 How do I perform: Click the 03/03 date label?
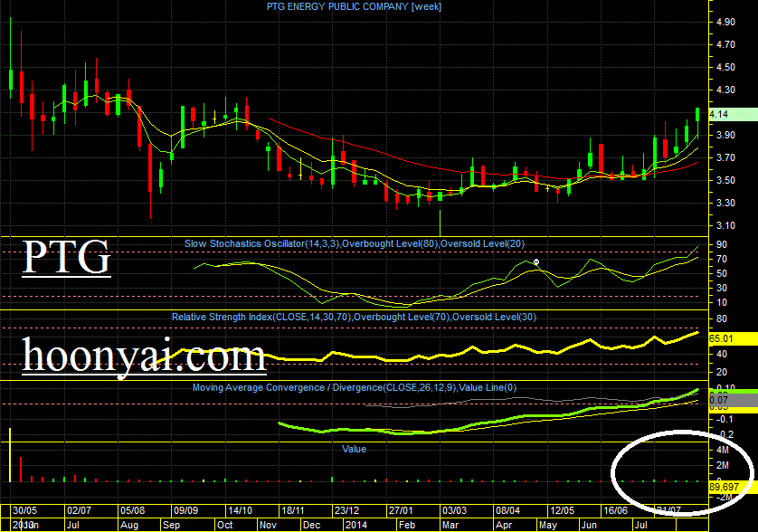pyautogui.click(x=455, y=510)
